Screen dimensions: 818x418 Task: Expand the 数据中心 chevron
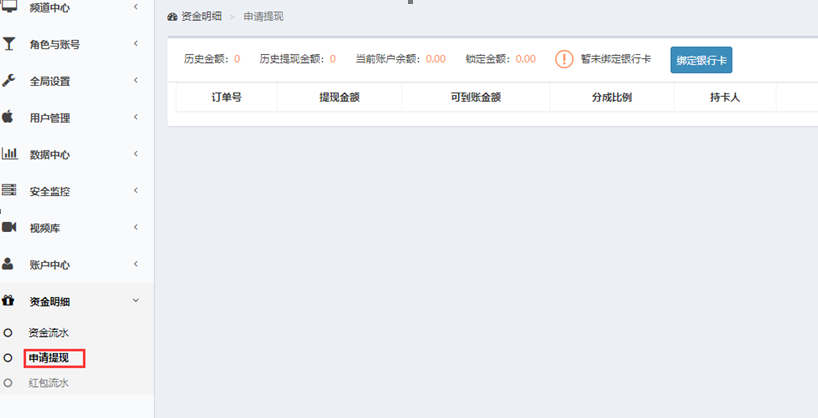point(136,153)
